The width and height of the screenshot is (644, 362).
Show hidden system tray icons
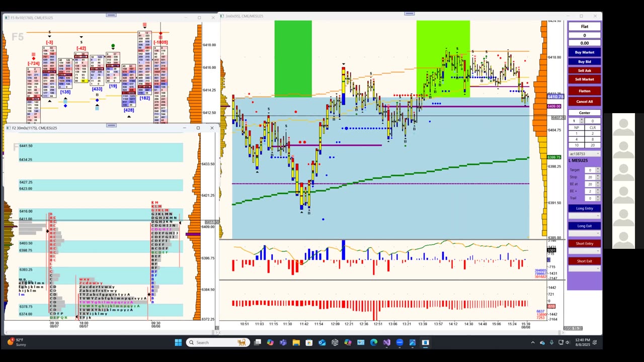click(x=533, y=342)
